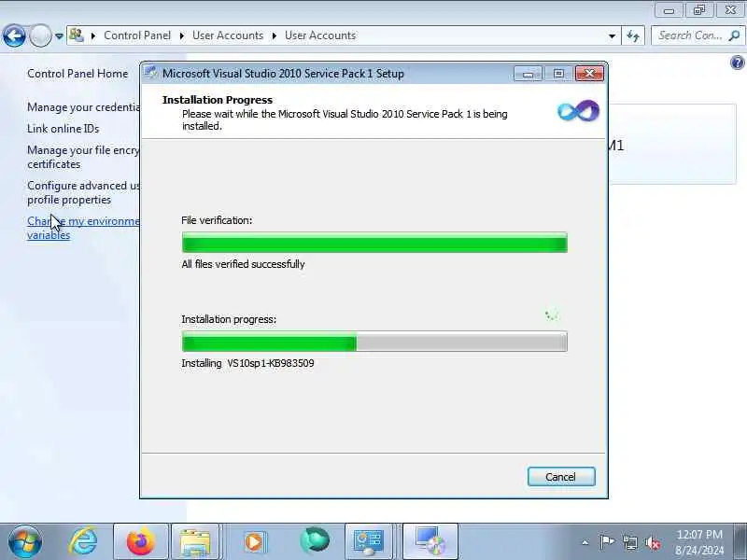The image size is (747, 560).
Task: Expand arrow between the User Accounts breadcrumbs
Action: pyautogui.click(x=274, y=35)
